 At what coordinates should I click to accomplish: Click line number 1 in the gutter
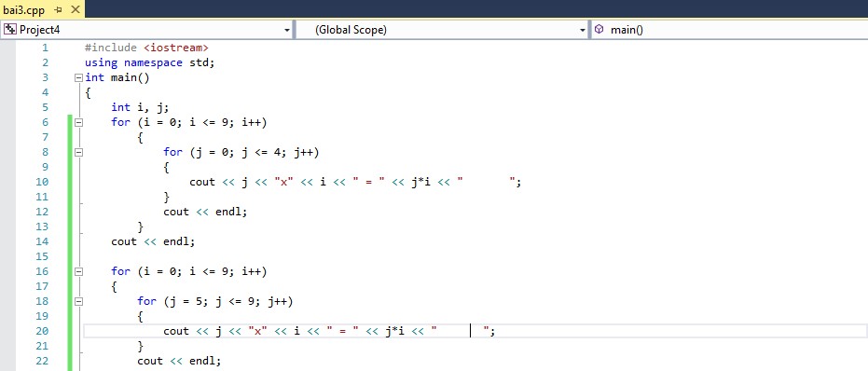point(45,48)
